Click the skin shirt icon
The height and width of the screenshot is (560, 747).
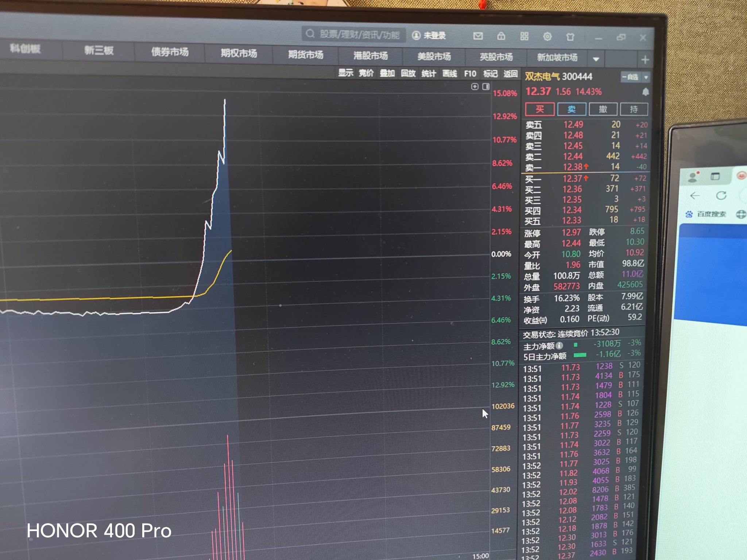click(570, 37)
